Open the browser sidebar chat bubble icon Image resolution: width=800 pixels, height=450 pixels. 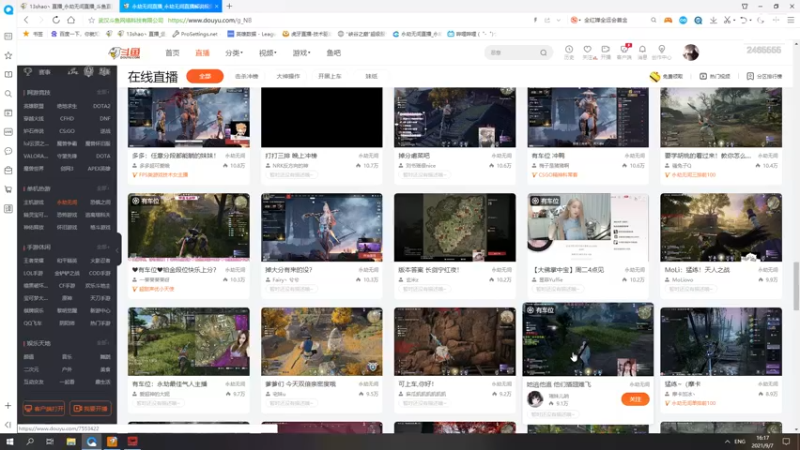[8, 151]
